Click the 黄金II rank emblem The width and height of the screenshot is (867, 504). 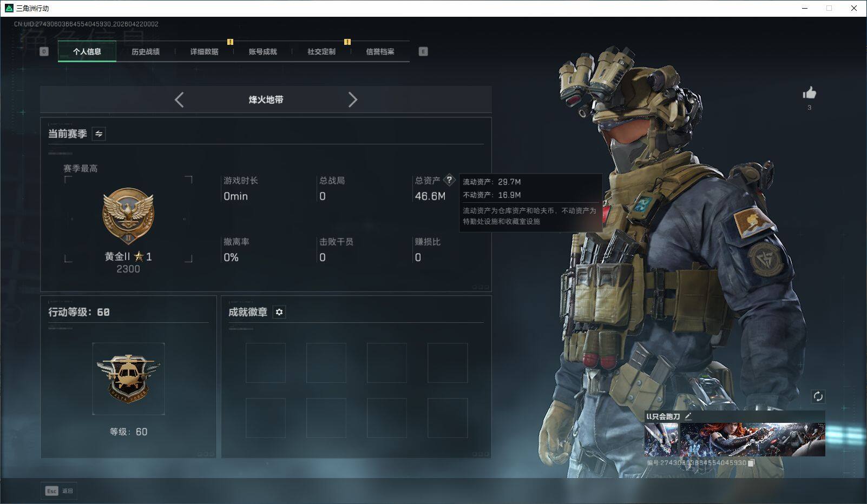(128, 217)
